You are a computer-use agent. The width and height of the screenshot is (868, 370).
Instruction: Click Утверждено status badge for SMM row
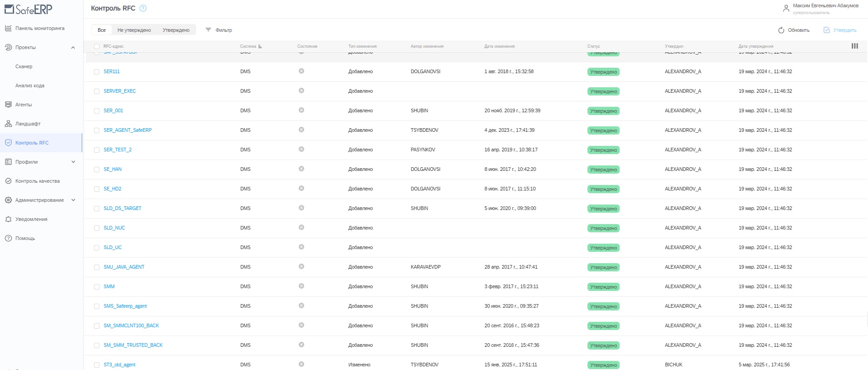coord(603,287)
